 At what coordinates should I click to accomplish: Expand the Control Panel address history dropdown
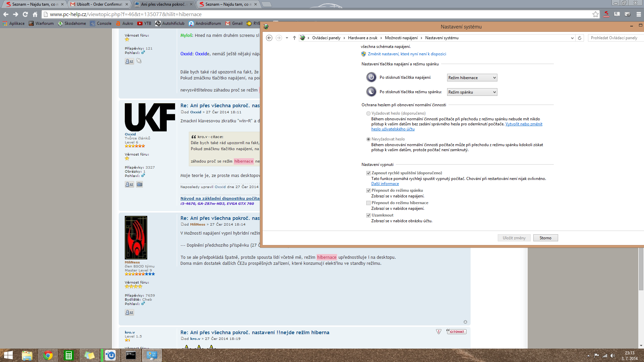point(572,38)
